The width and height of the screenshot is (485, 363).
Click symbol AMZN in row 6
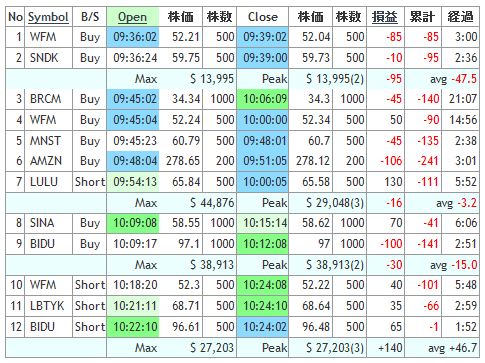pos(46,161)
